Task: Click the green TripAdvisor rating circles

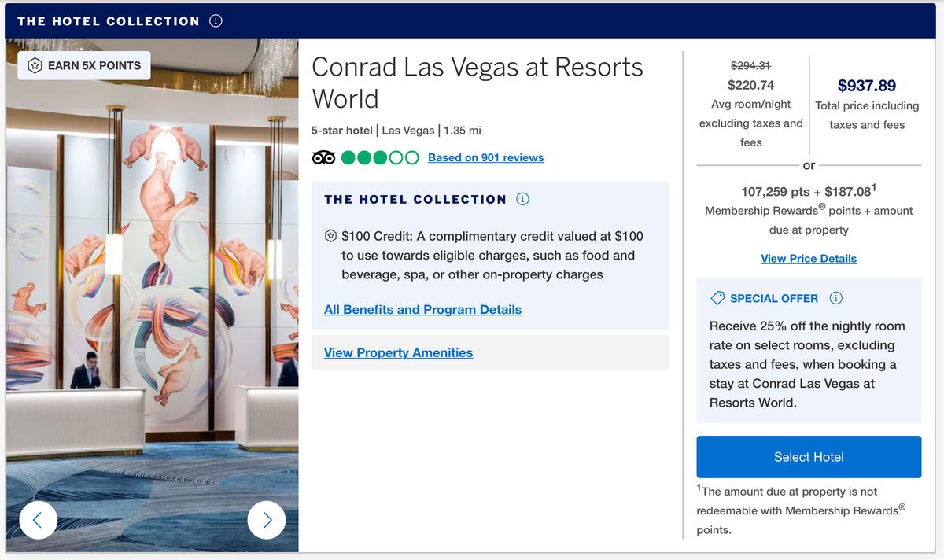Action: tap(379, 157)
